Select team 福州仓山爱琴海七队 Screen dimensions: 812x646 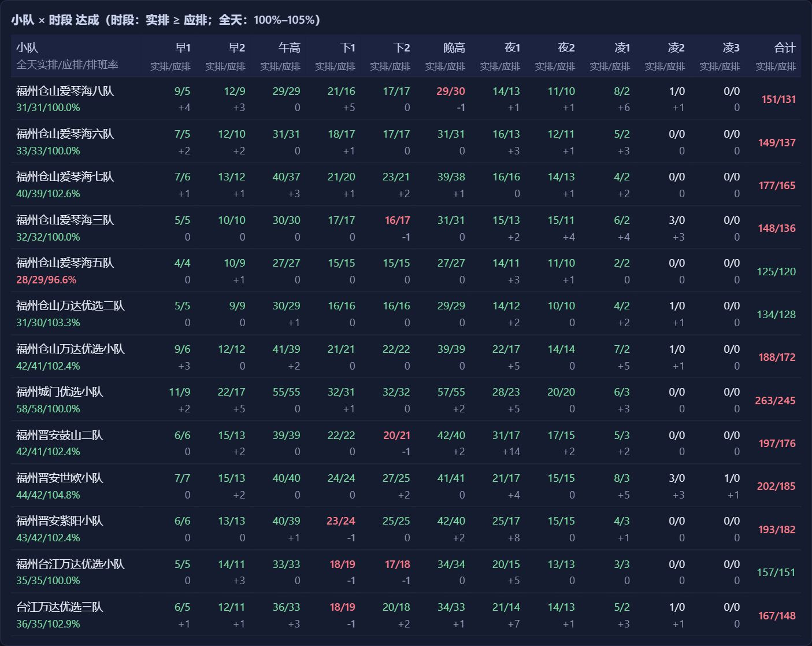coord(65,176)
